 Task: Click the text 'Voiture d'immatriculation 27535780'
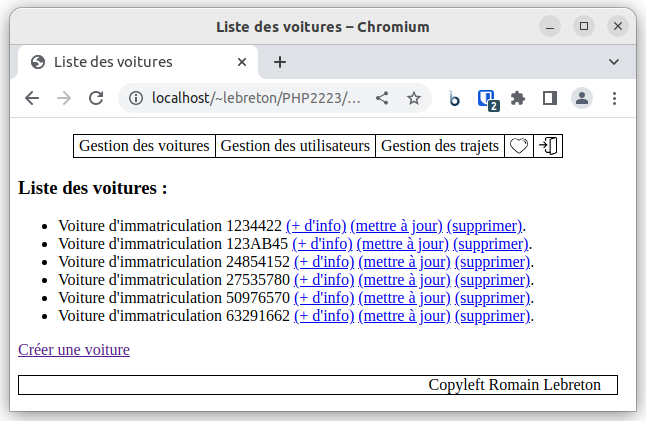(174, 280)
